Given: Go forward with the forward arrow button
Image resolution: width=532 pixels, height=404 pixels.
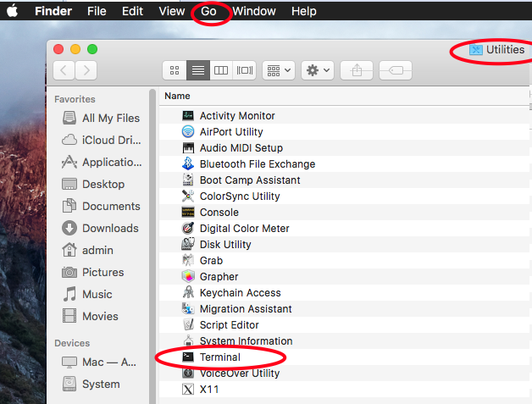Looking at the screenshot, I should [x=86, y=70].
